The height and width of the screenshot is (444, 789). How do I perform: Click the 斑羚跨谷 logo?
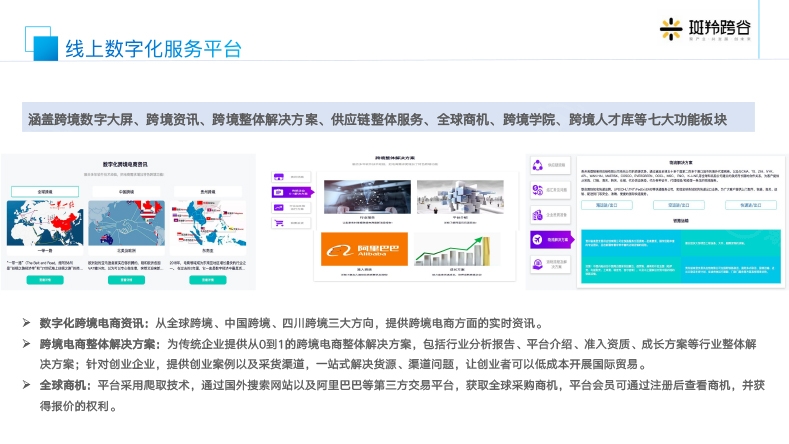[705, 29]
